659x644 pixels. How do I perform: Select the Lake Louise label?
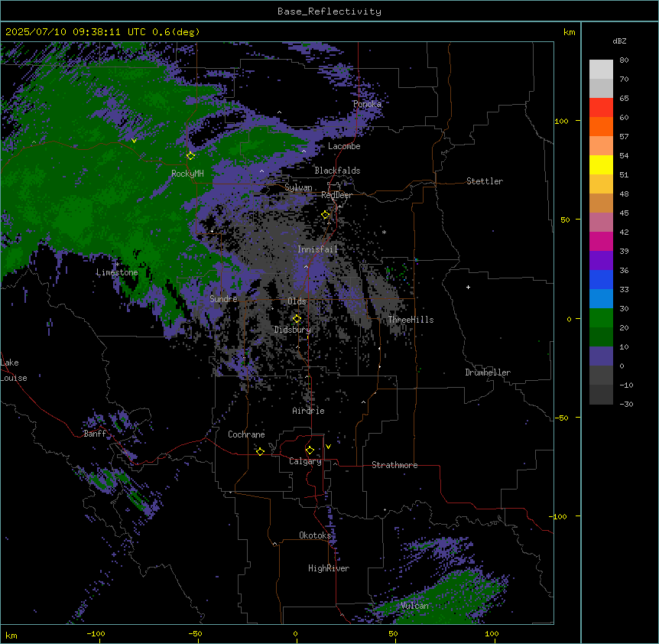[14, 370]
